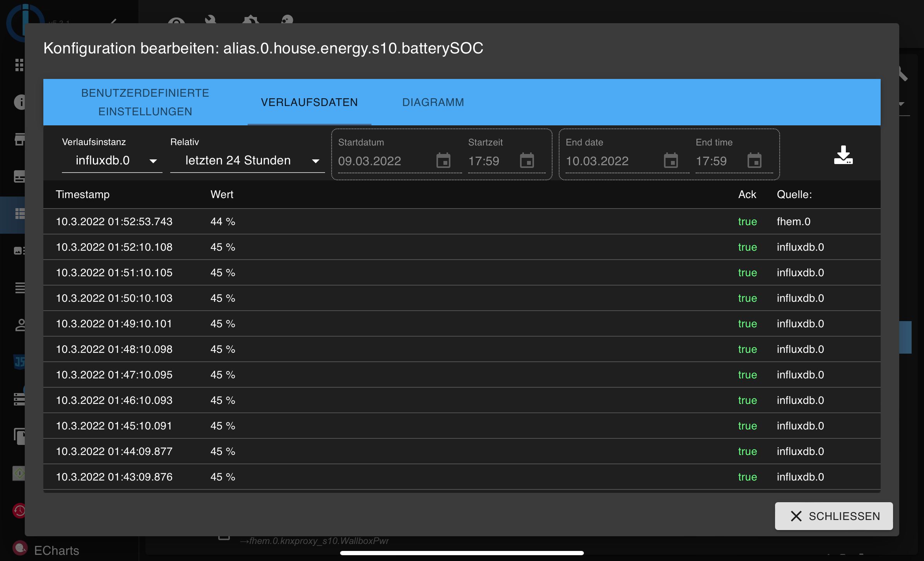Click the Timestamp column header

[83, 195]
